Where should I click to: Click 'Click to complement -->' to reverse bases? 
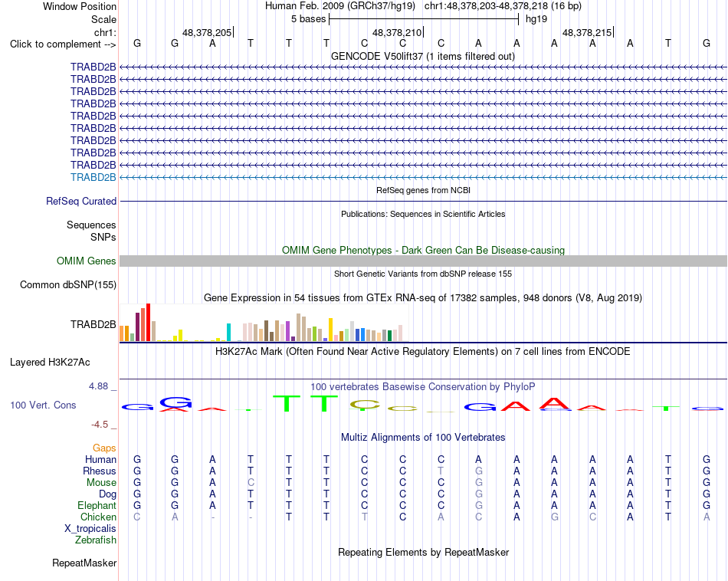pos(63,44)
